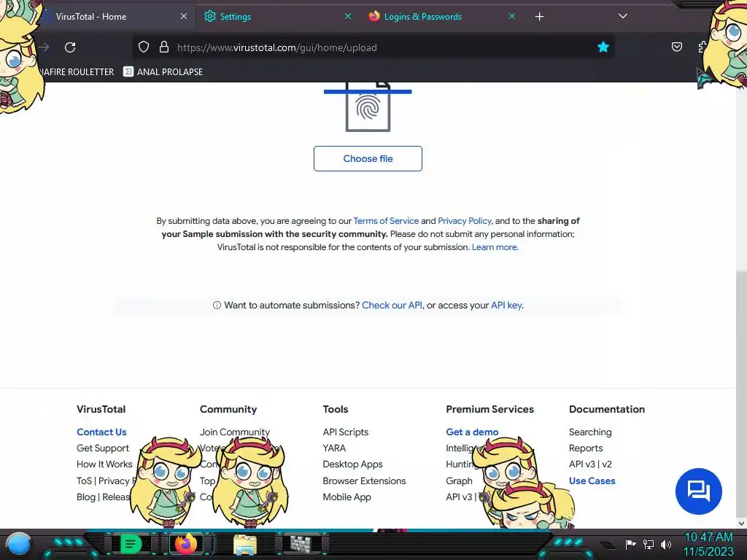Open Get Support footer link
Image resolution: width=747 pixels, height=560 pixels.
103,448
